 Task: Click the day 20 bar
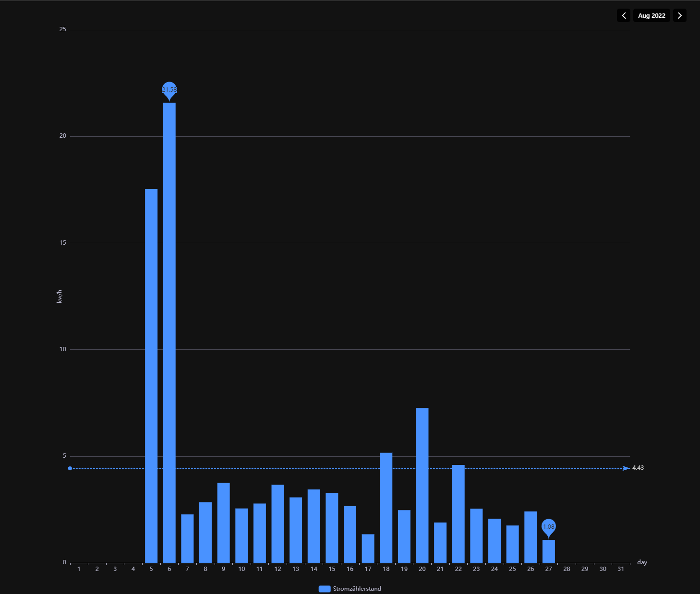(422, 485)
